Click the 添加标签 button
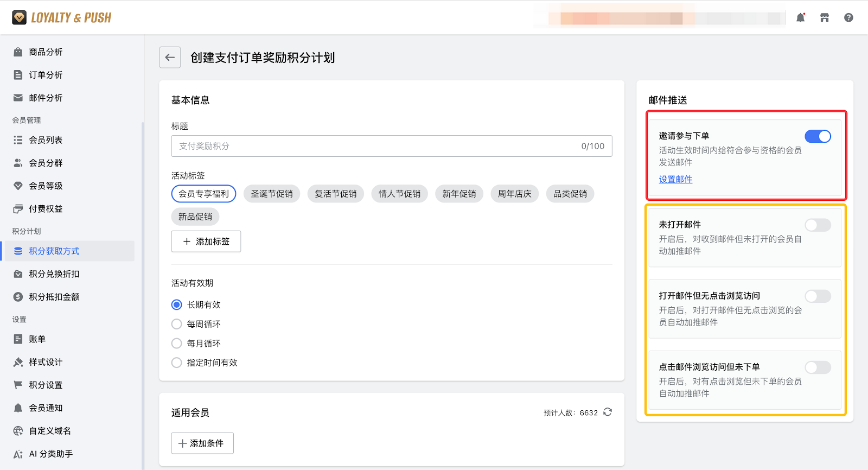Image resolution: width=868 pixels, height=470 pixels. pyautogui.click(x=206, y=242)
